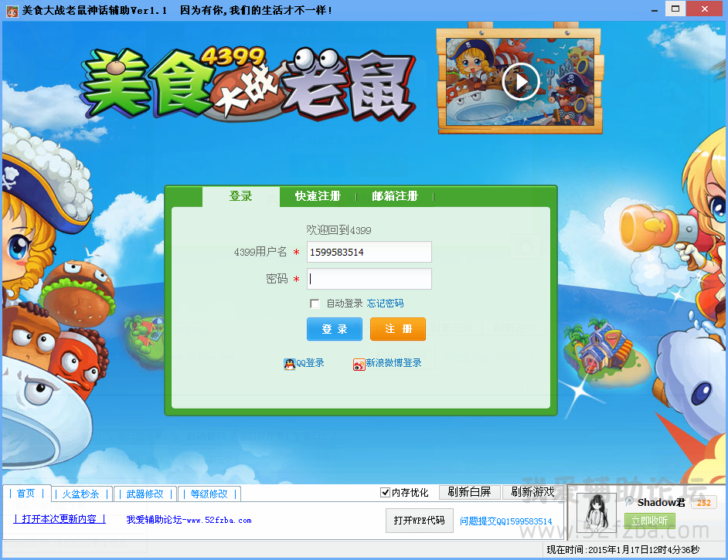Minimize the application window

pos(654,9)
